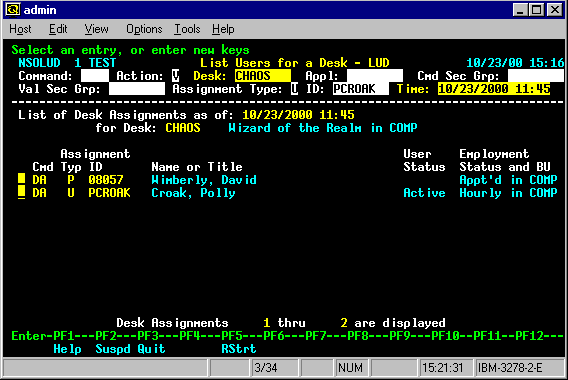Click type U in Croak row
568x380 pixels.
(x=71, y=193)
